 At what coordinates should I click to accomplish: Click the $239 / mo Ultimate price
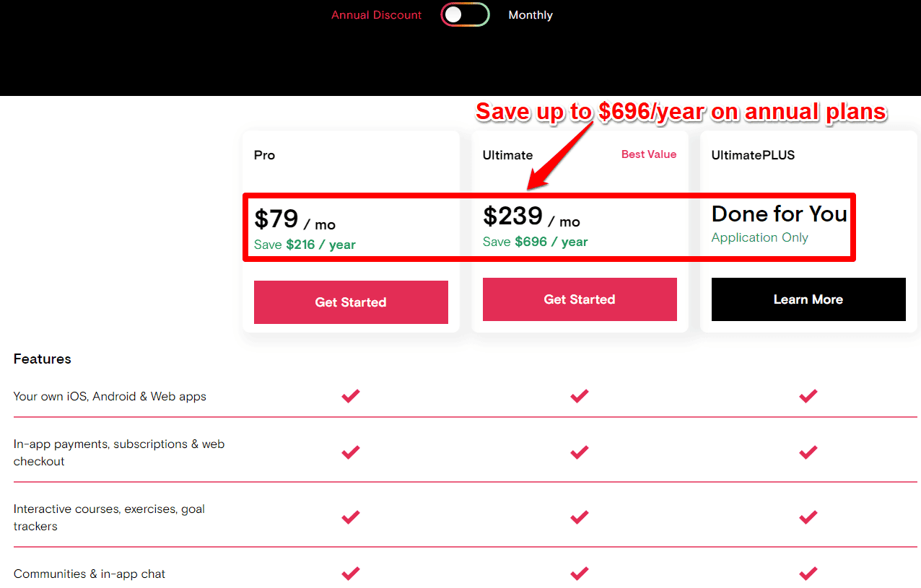point(531,216)
